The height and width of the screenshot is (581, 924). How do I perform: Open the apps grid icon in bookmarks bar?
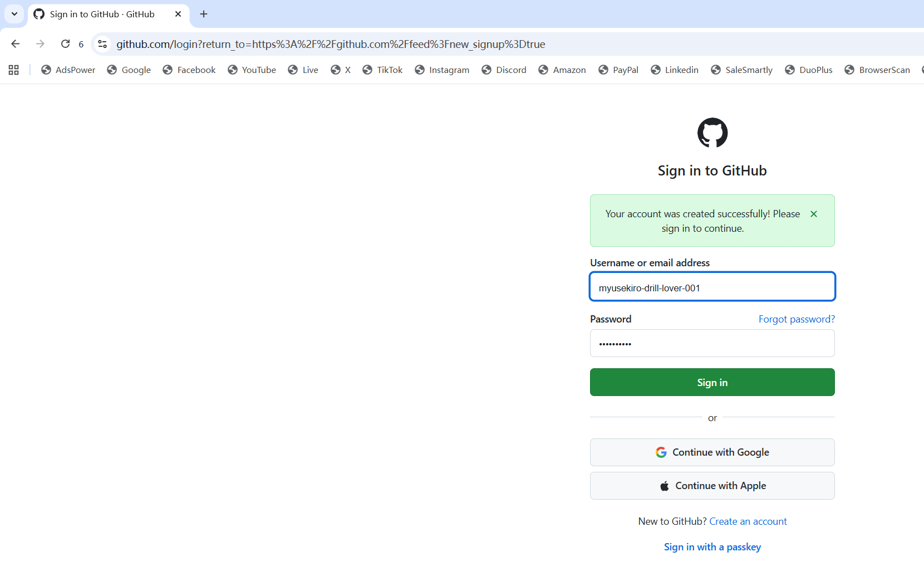coord(14,70)
